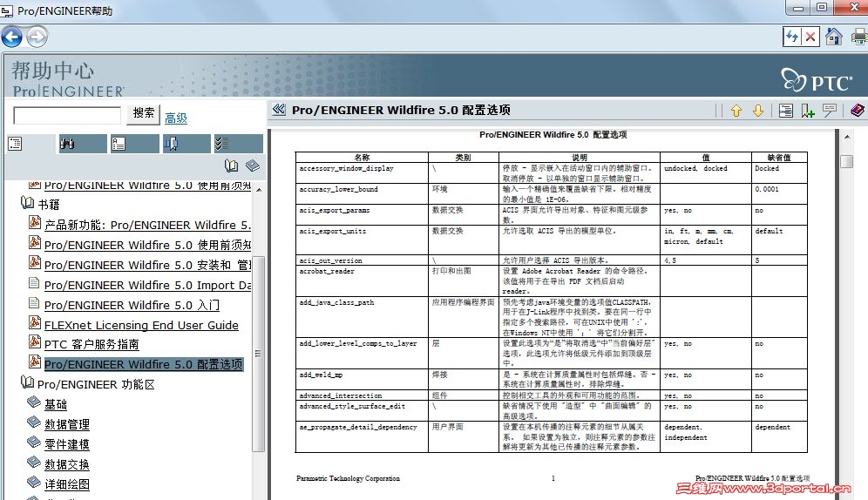The height and width of the screenshot is (500, 868).
Task: Click the 缺省值 column header
Action: 779,157
